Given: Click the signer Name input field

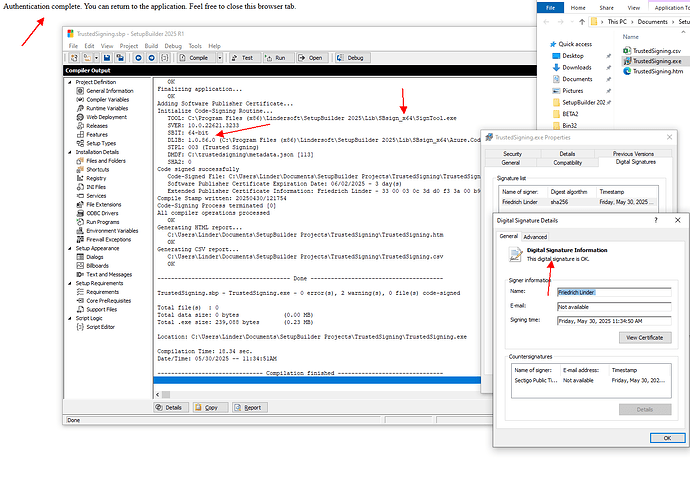Looking at the screenshot, I should coord(613,292).
